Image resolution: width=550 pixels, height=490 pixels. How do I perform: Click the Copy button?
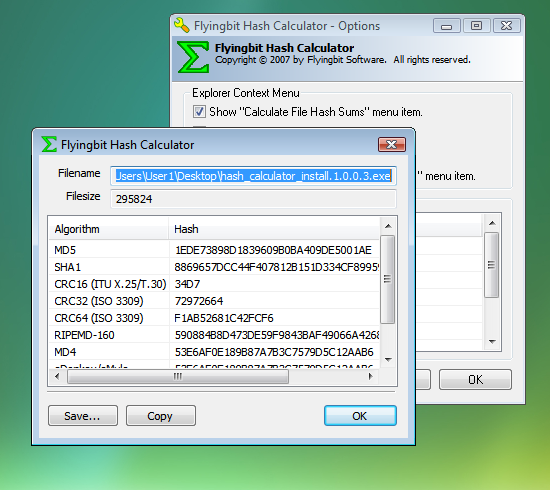(161, 416)
